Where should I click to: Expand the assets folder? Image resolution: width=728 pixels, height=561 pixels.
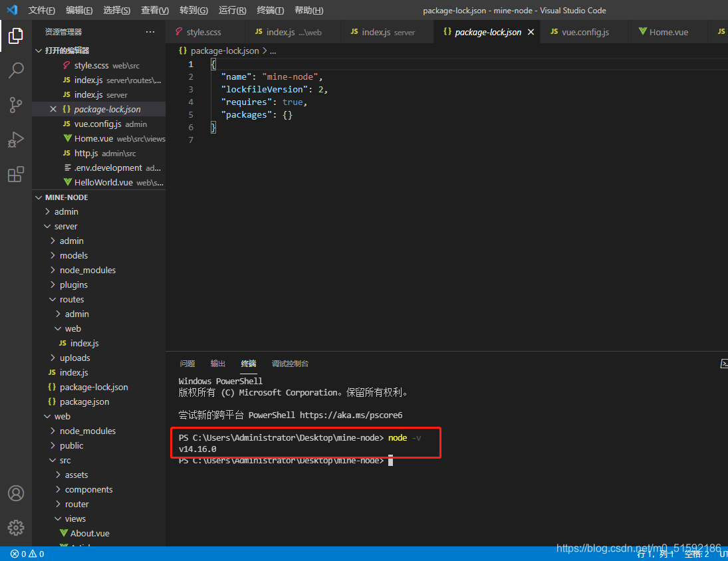pos(99,475)
